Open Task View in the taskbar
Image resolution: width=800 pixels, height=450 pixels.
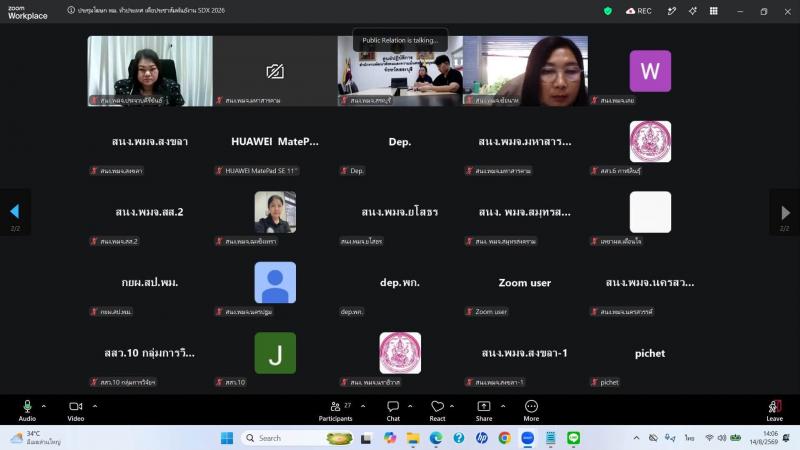(366, 438)
